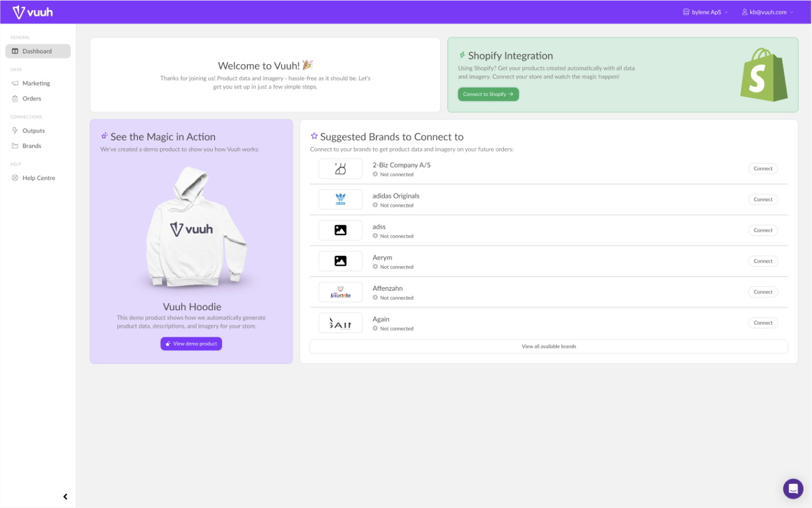The height and width of the screenshot is (508, 812).
Task: Open the kb@vuuh.com account dropdown
Action: [767, 12]
